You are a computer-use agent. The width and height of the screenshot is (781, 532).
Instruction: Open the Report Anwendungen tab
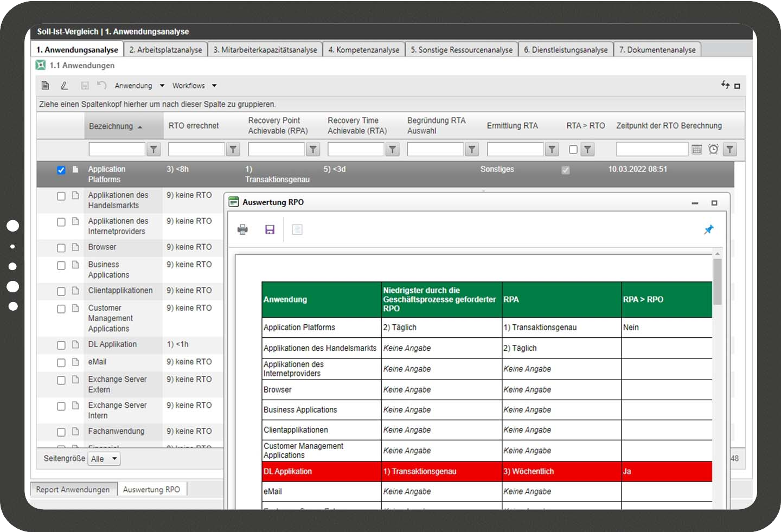(73, 489)
